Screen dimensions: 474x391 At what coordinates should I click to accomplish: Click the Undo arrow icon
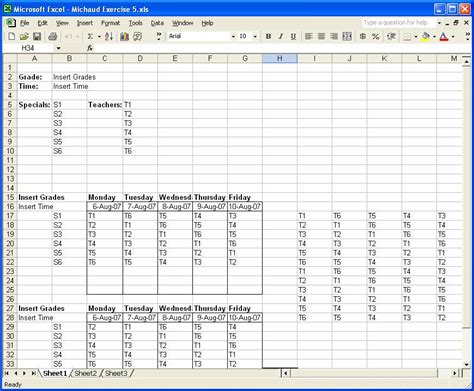coord(68,36)
